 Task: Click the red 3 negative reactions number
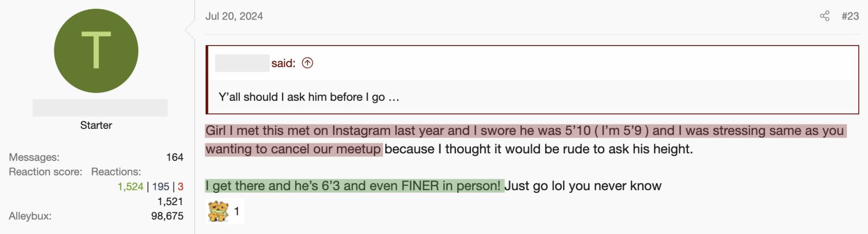coord(181,186)
